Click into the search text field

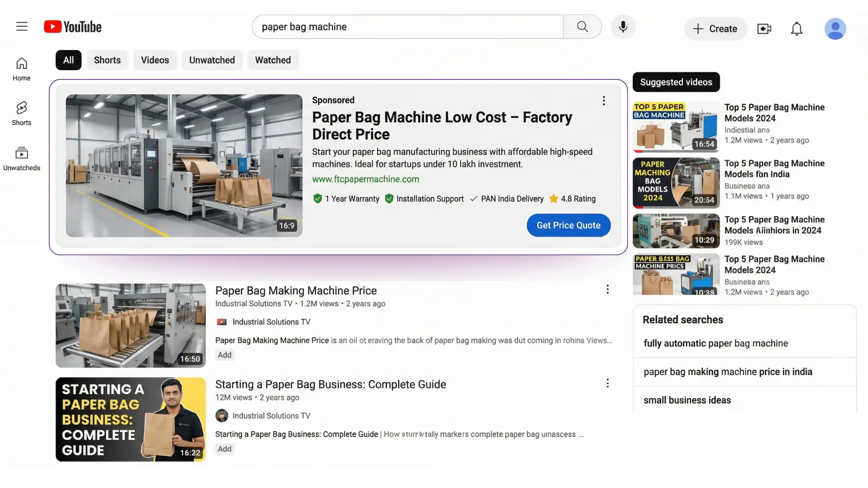tap(407, 27)
